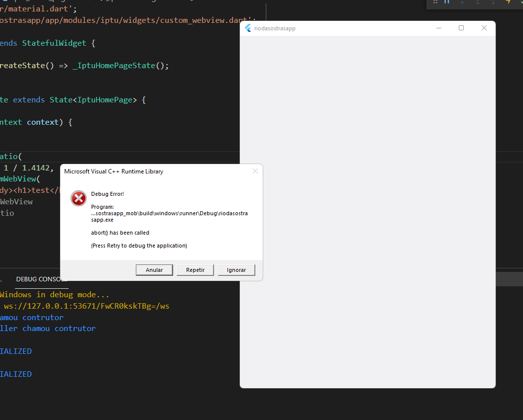Screen dimensions: 523x420
Task: Click the debug toolbar grip handle
Action: 436,2
